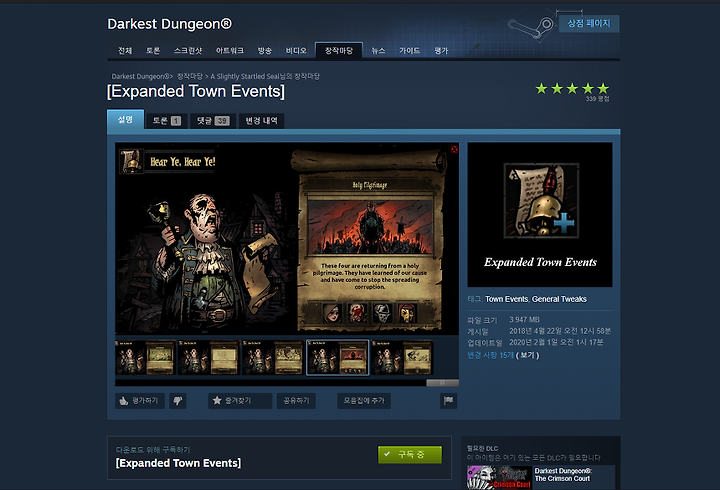Open the 댓글 39 comments tab

213,121
